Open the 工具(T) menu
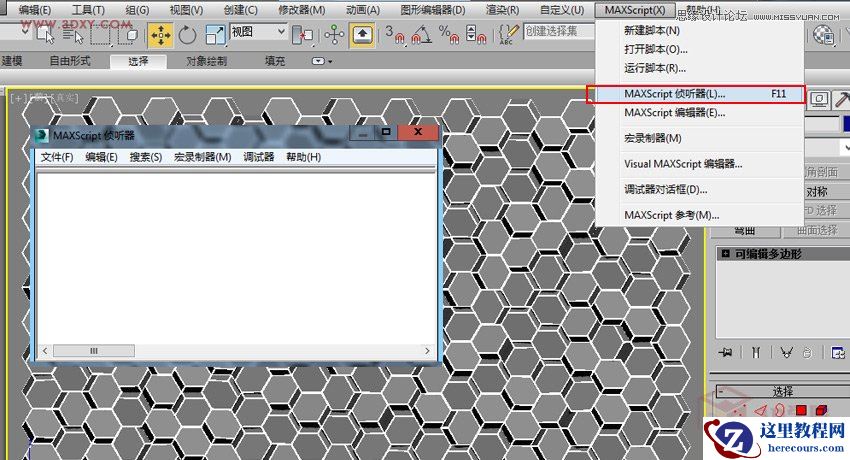Screen dimensions: 850x460 (x=88, y=10)
